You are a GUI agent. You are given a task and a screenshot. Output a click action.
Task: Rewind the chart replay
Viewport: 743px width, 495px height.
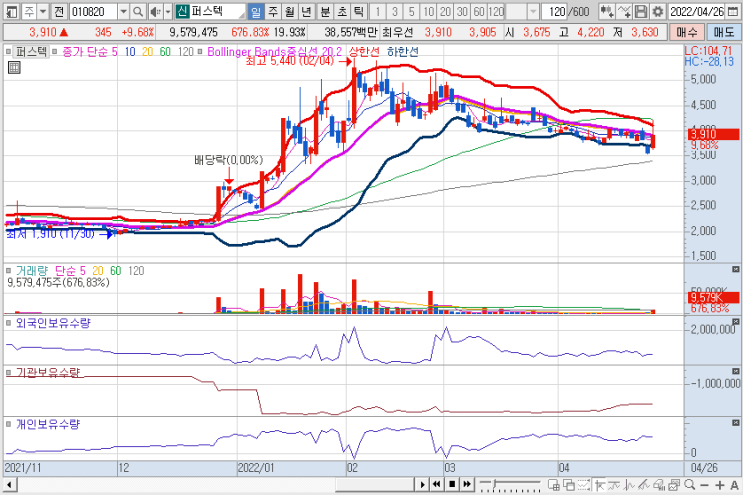click(437, 485)
